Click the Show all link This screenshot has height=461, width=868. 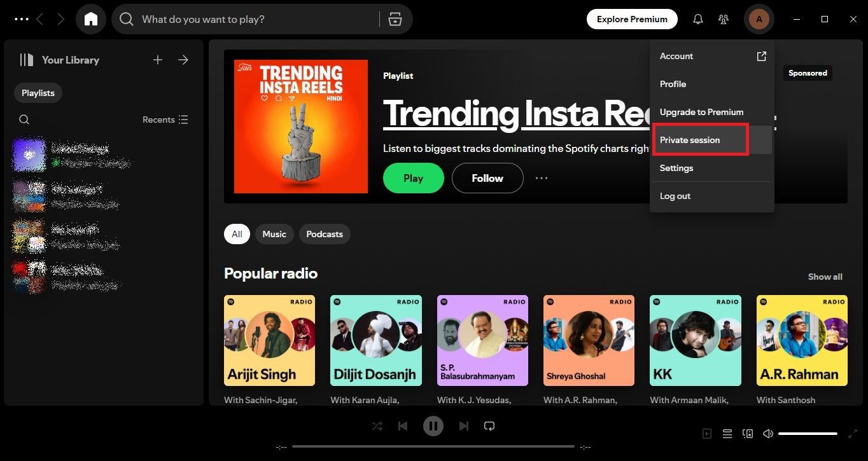(x=825, y=277)
